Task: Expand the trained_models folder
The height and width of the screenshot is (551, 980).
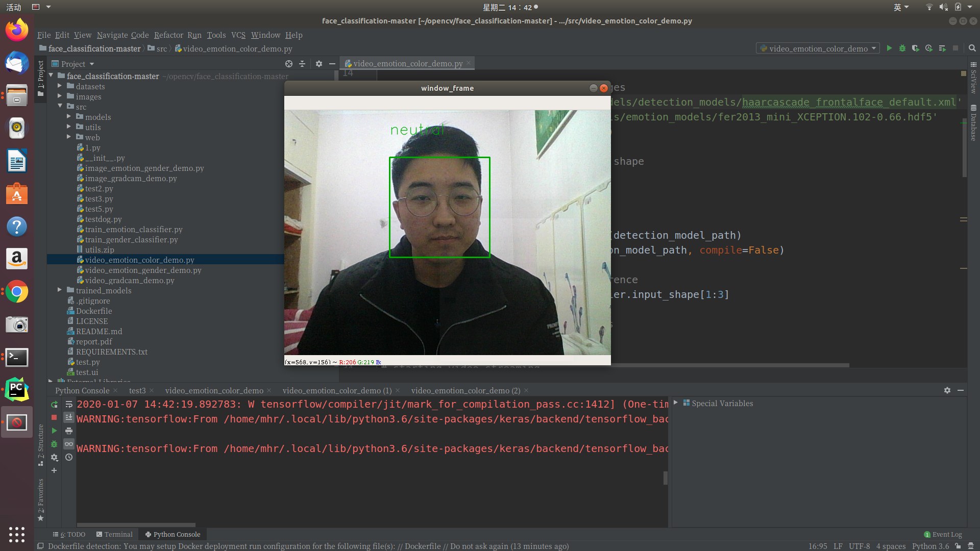Action: (x=59, y=290)
